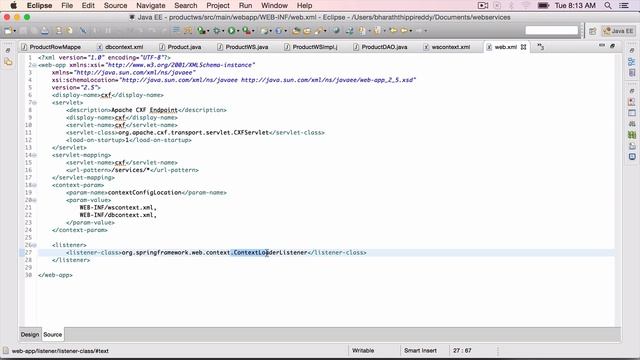The image size is (640, 360).
Task: Open the External Tools dropdown arrow
Action: point(253,31)
